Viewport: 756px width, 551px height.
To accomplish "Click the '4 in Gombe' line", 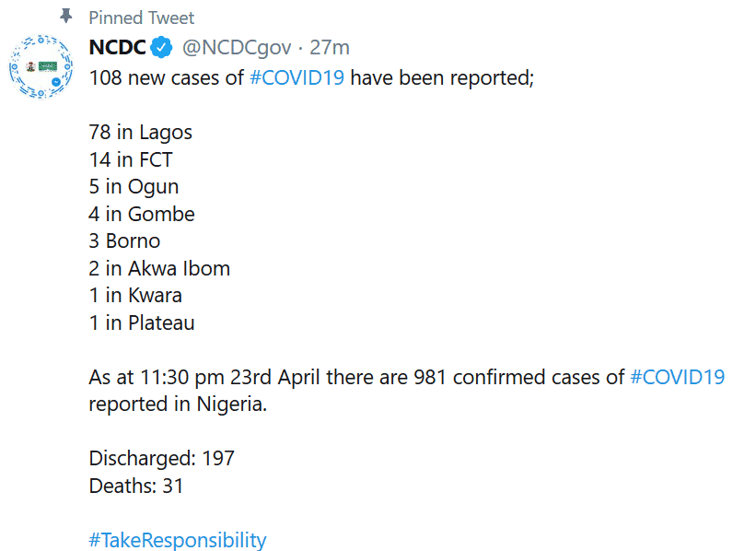I will pyautogui.click(x=142, y=214).
